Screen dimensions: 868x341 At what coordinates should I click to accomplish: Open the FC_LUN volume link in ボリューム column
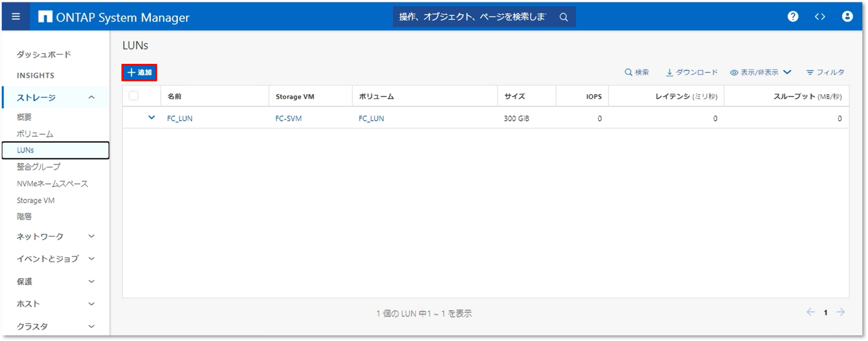click(x=371, y=119)
